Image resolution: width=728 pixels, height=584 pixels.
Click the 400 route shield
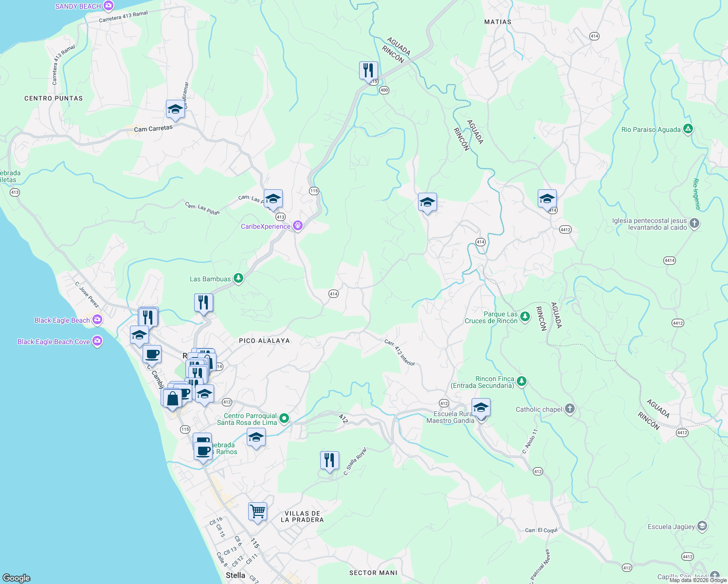384,90
